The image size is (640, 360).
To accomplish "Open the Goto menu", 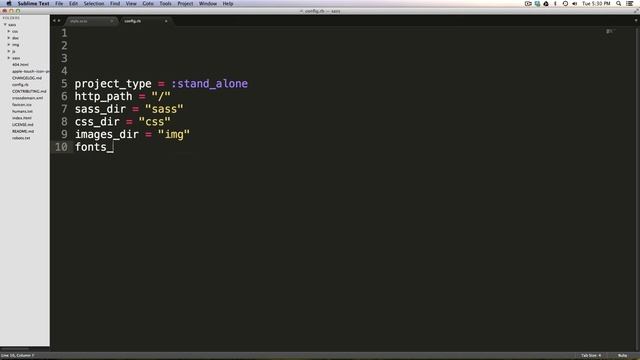I will click(148, 3).
